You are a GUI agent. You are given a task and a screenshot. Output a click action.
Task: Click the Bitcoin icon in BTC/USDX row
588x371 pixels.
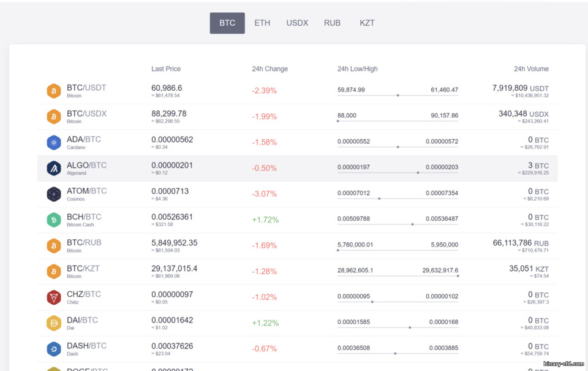[54, 117]
